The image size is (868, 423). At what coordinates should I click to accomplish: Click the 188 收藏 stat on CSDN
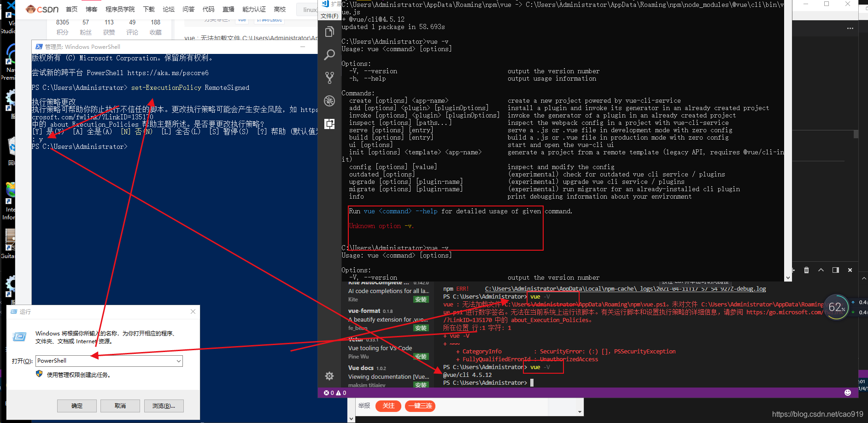(156, 27)
